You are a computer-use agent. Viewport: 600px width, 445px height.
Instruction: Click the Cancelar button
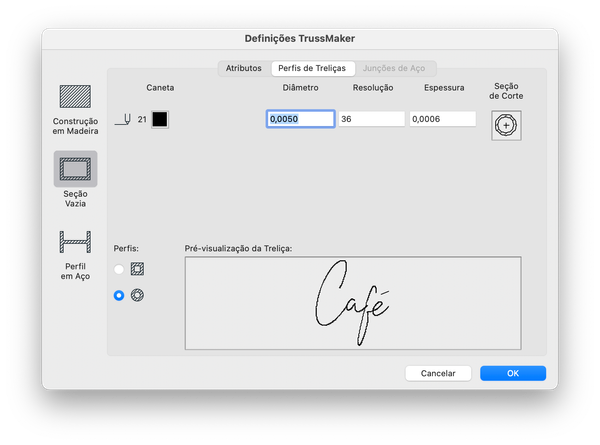(438, 373)
